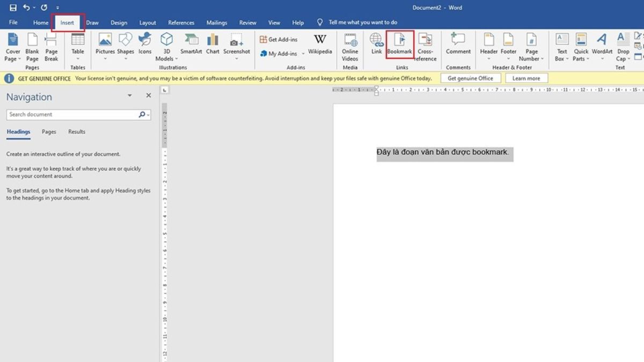The image size is (644, 362).
Task: Open the Link insertion tool
Action: tap(377, 44)
